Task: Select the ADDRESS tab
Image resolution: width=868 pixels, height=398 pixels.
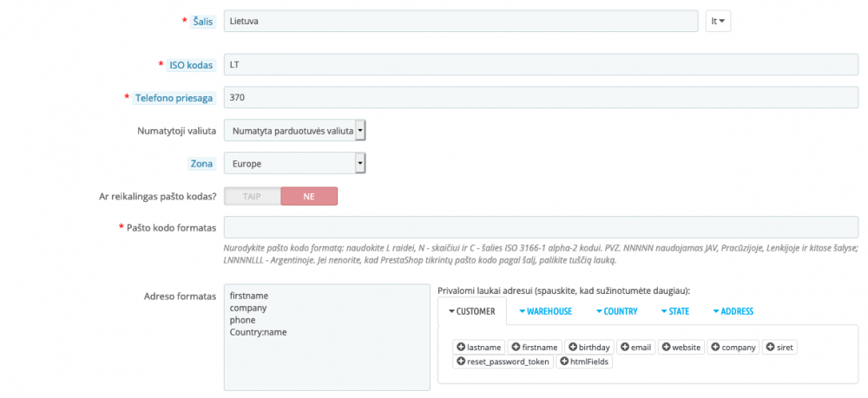Action: (733, 311)
